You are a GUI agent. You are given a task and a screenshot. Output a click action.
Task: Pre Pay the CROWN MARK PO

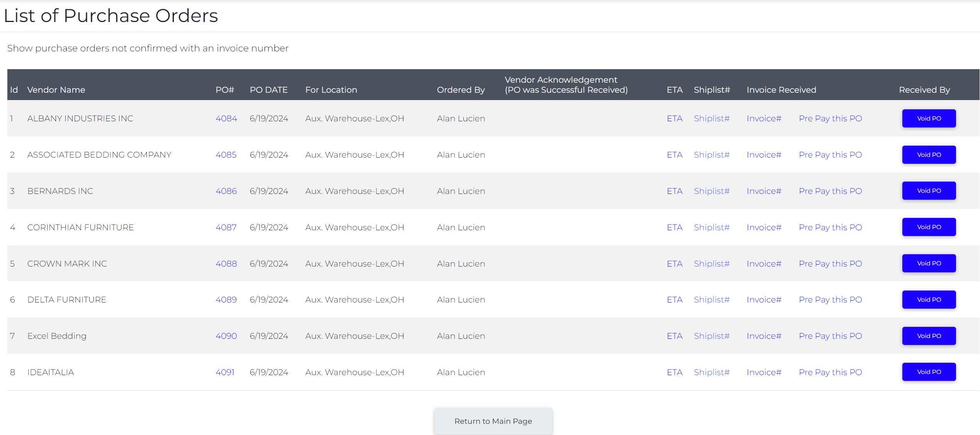[x=830, y=264]
